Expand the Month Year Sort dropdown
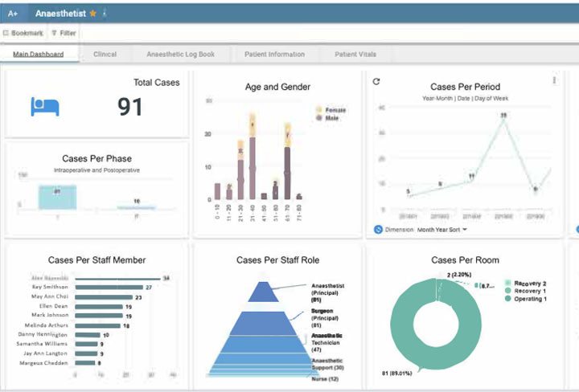The image size is (579, 392). click(x=464, y=229)
